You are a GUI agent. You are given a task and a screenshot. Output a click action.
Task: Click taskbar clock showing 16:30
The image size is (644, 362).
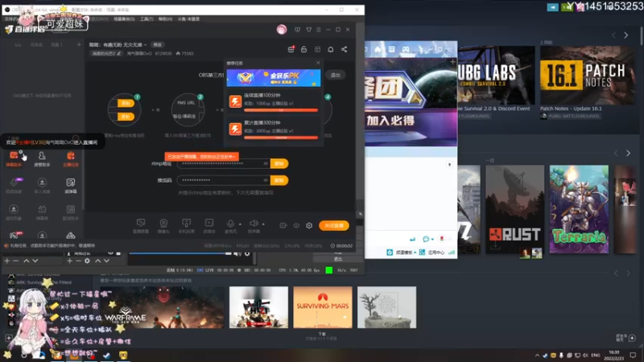[x=613, y=355]
